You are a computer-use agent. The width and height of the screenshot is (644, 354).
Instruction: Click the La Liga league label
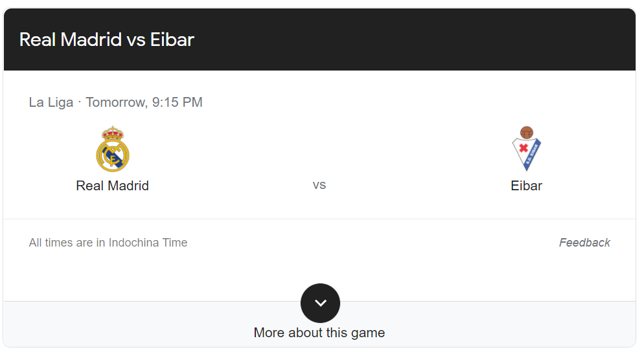click(x=51, y=102)
